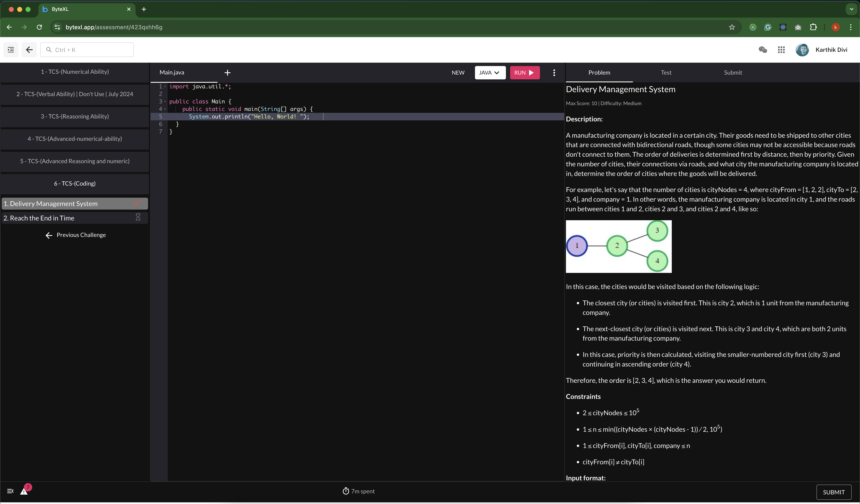Screen dimensions: 860x504
Task: Click the back arrow next to search
Action: [29, 50]
